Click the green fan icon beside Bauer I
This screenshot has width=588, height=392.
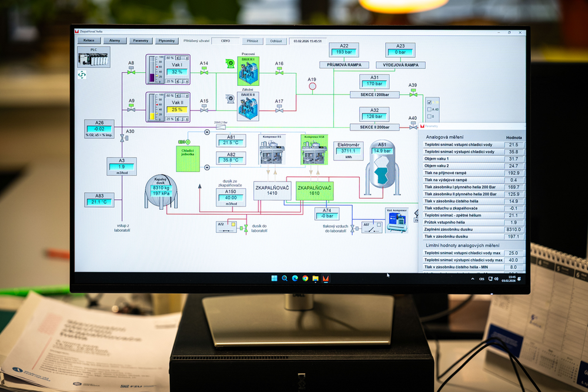230,63
